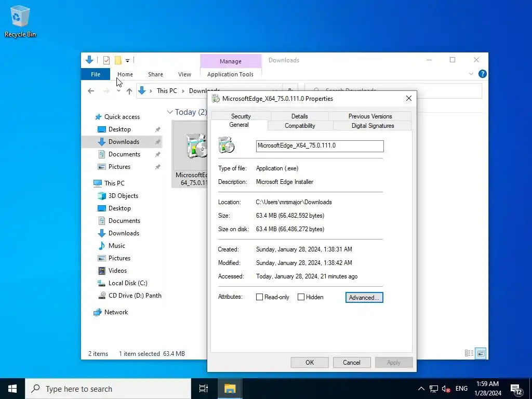Viewport: 532px width, 399px height.
Task: Open the Digital Signatures tab
Action: 373,126
